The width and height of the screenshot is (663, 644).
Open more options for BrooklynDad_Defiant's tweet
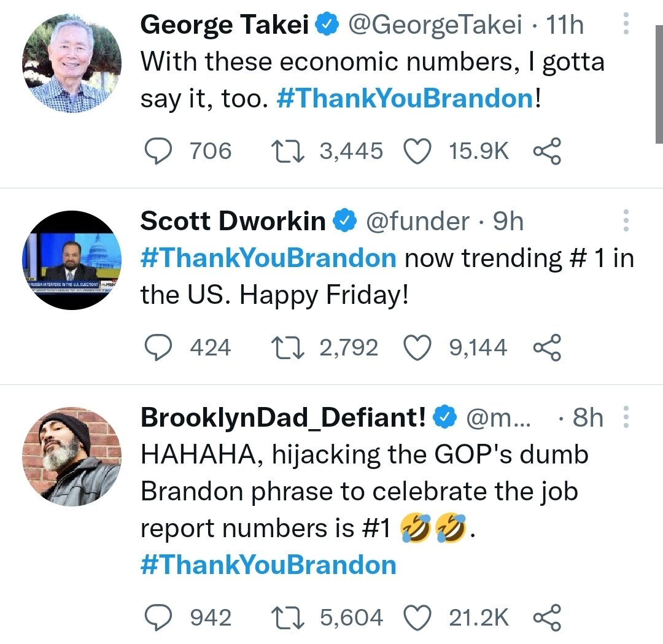(x=626, y=417)
